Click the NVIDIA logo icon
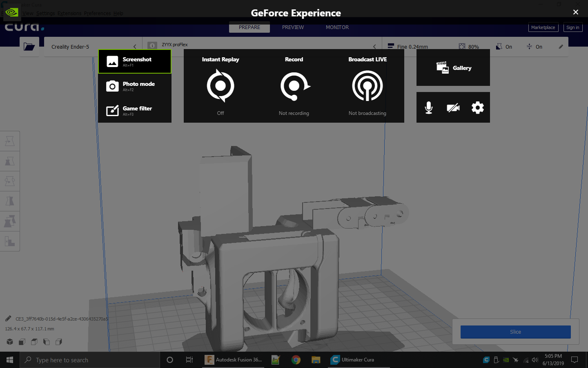588x368 pixels. click(12, 12)
